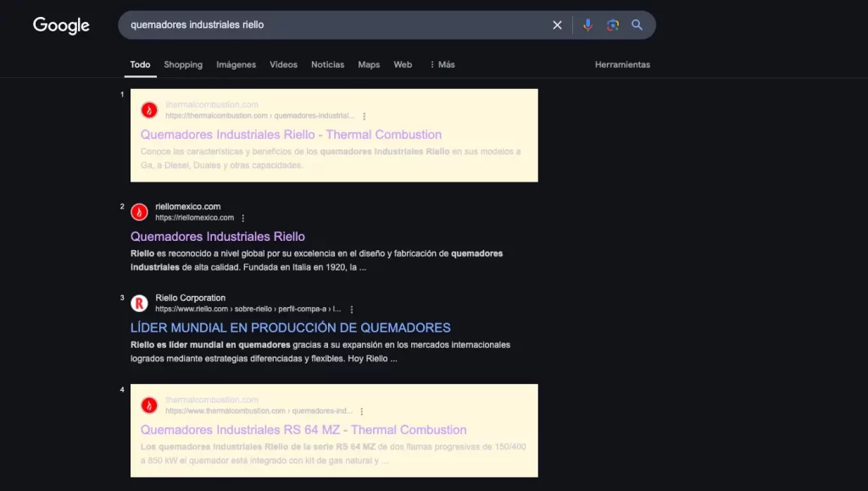Click the snippet starting 'Riello es líder mundial en quemadores'
Screen dimensions: 868x491
click(x=320, y=352)
